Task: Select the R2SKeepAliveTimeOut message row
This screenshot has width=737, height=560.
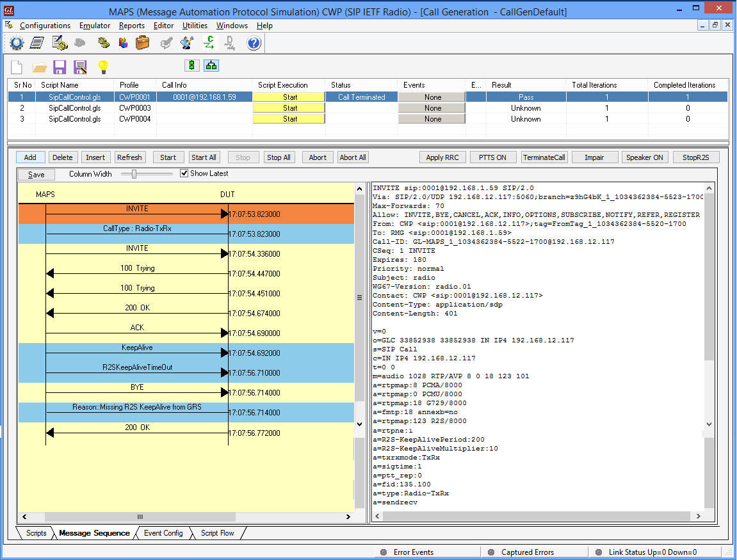Action: click(x=186, y=372)
